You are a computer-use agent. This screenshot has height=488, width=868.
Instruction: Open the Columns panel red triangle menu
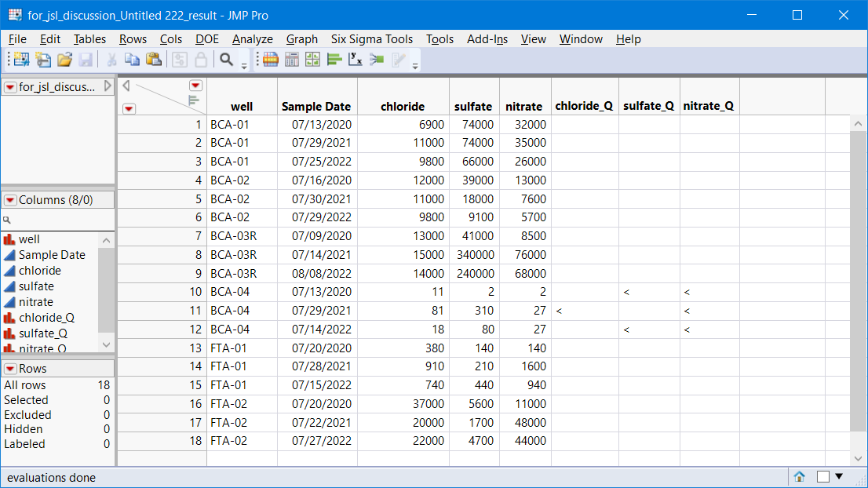tap(9, 199)
